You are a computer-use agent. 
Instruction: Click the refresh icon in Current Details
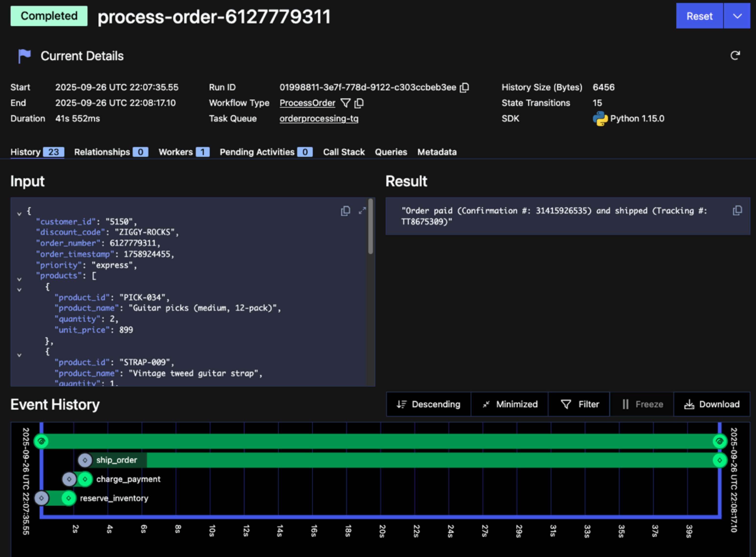735,56
